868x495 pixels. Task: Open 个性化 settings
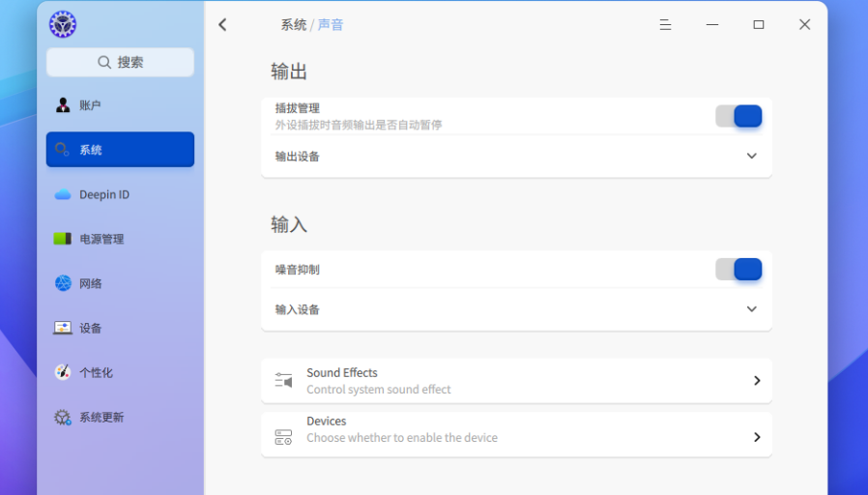point(120,372)
